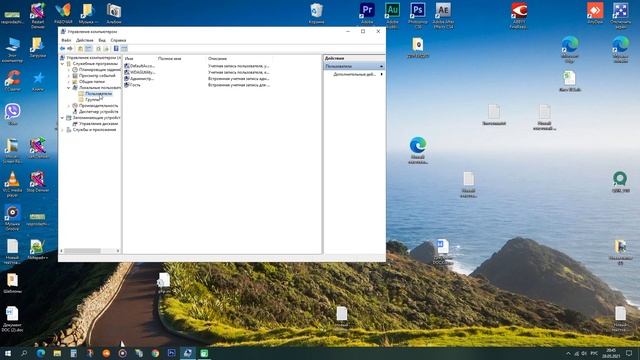Expand the Просмотр событий node

(x=69, y=76)
